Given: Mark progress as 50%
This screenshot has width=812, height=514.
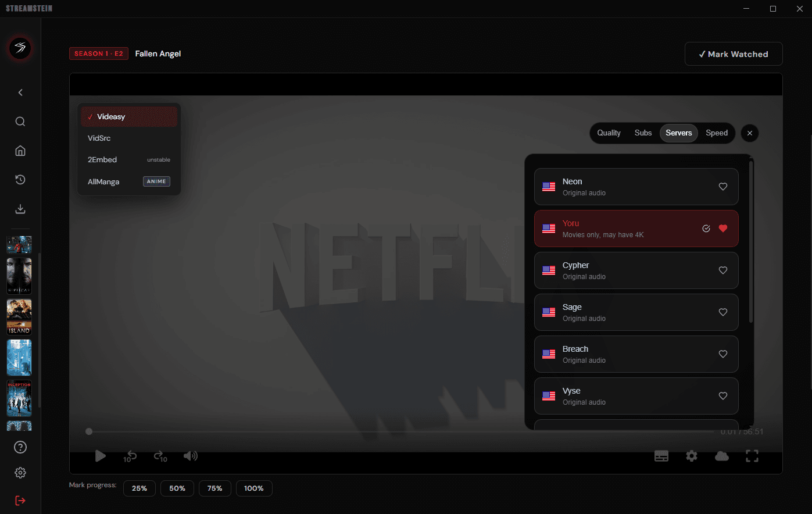Looking at the screenshot, I should point(177,488).
